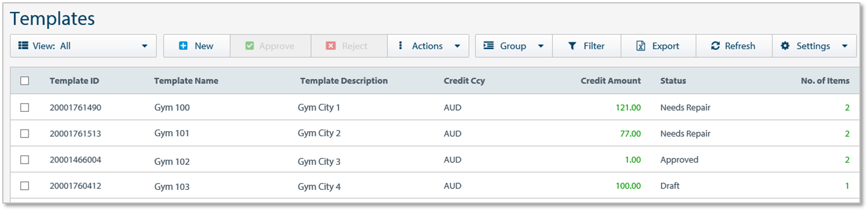Image resolution: width=868 pixels, height=211 pixels.
Task: Click the New template plus icon
Action: click(183, 46)
